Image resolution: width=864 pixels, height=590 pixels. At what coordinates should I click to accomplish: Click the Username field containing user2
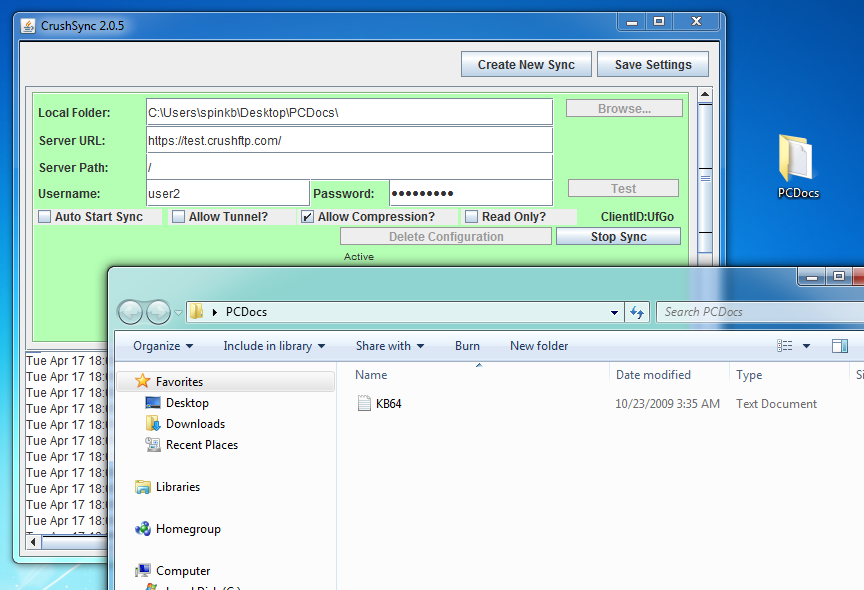tap(228, 193)
